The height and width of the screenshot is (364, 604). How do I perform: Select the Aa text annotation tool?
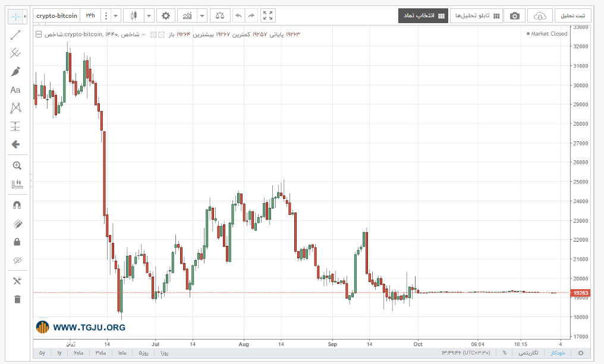click(x=15, y=90)
